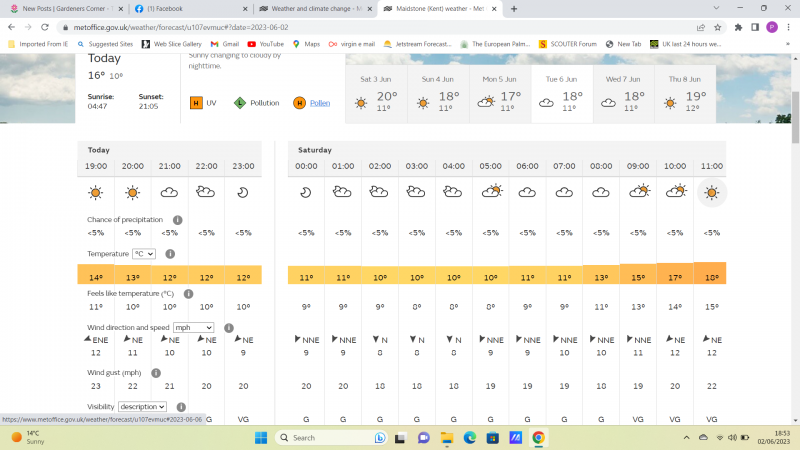Open the UV index indicator

[203, 103]
